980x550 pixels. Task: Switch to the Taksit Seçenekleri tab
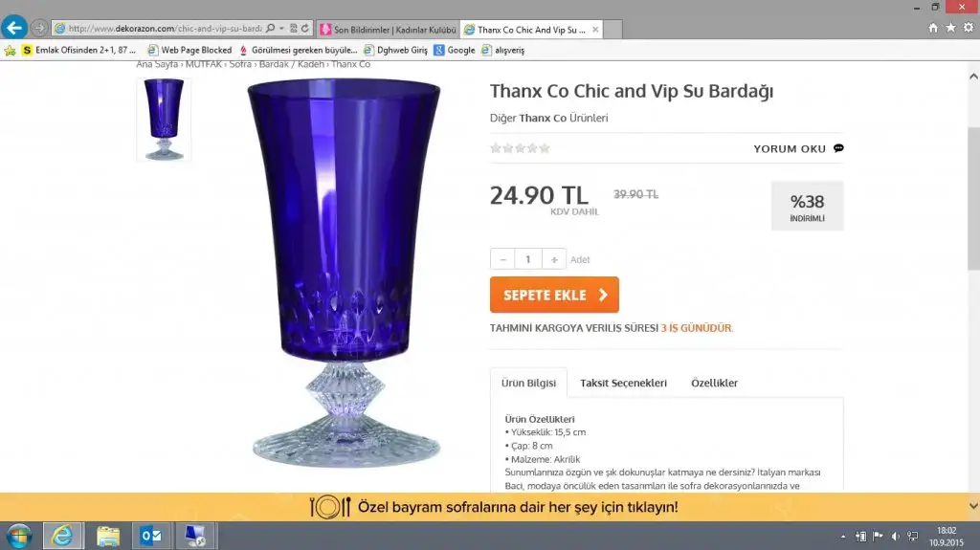623,384
